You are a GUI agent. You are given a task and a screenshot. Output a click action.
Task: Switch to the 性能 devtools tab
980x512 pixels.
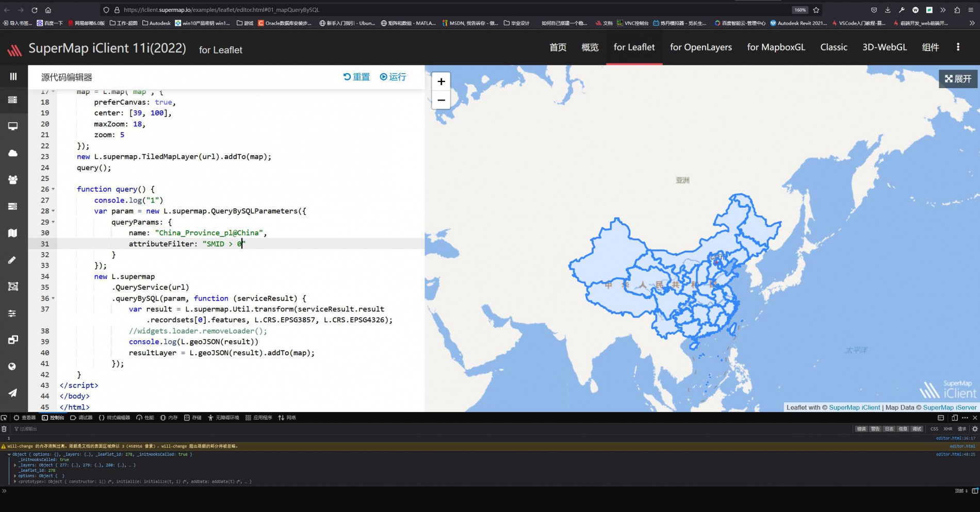(145, 418)
